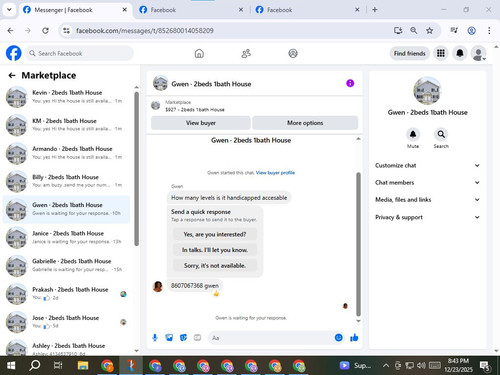This screenshot has height=375, width=500.
Task: Open Jose - 2beds 1bath House chat
Action: (66, 322)
